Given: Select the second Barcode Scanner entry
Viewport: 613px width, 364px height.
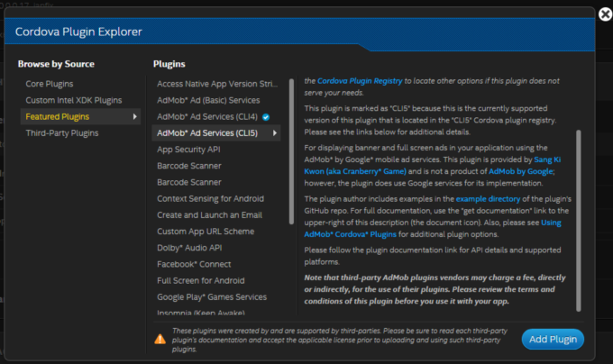Looking at the screenshot, I should pyautogui.click(x=188, y=182).
